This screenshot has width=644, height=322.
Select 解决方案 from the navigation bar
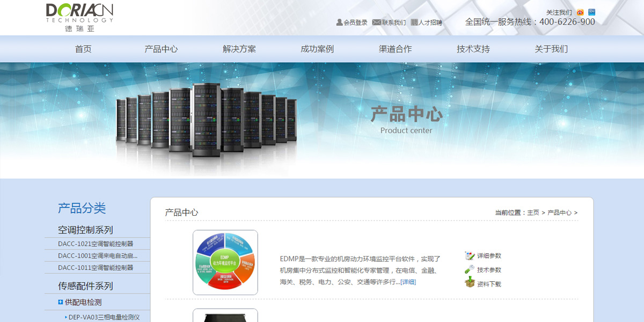(239, 49)
